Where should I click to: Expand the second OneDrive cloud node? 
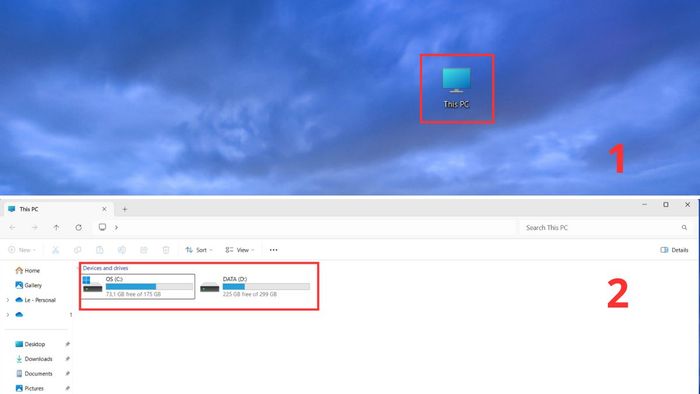pos(8,315)
